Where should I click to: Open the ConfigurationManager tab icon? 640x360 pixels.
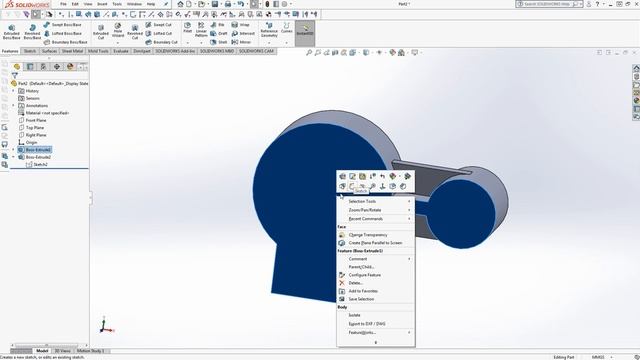click(x=43, y=67)
